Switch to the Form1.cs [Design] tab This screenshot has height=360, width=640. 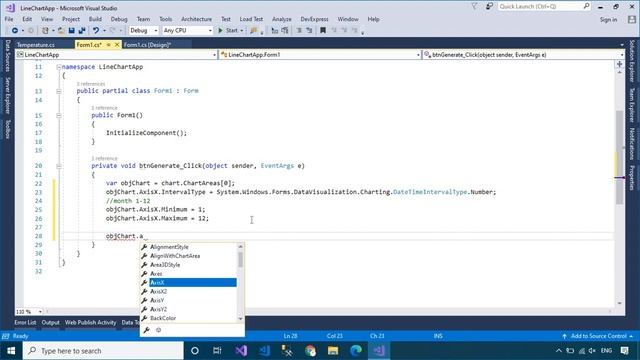pyautogui.click(x=147, y=45)
